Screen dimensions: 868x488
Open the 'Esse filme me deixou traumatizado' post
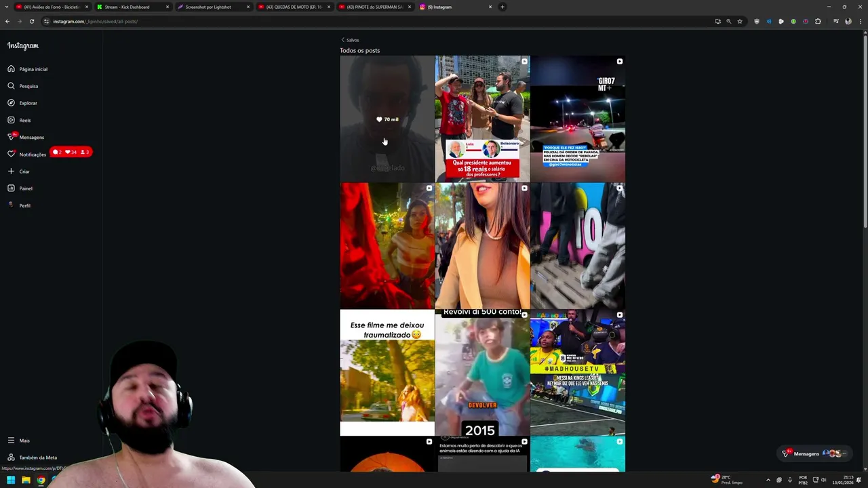(387, 373)
